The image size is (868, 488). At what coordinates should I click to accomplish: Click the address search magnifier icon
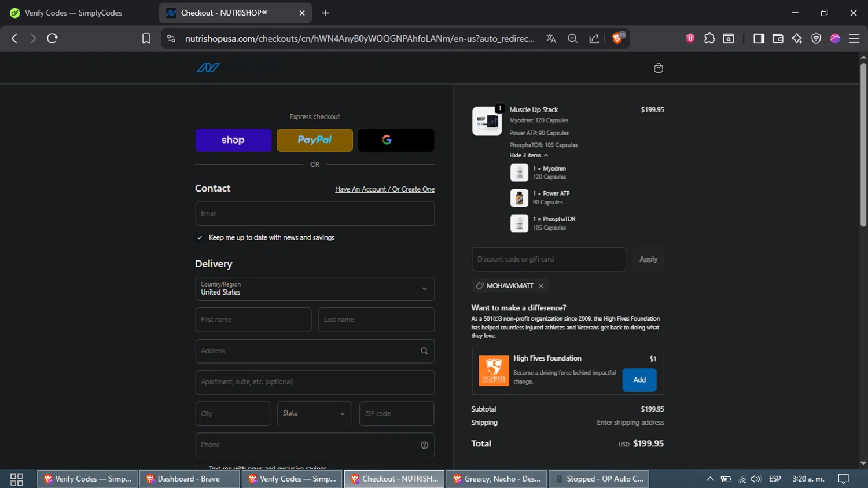424,351
